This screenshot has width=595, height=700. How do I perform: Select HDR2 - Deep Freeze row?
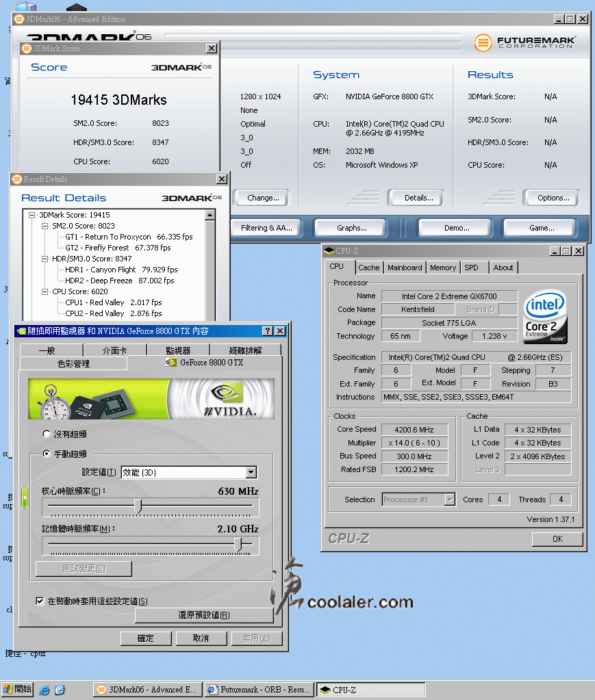pyautogui.click(x=120, y=281)
